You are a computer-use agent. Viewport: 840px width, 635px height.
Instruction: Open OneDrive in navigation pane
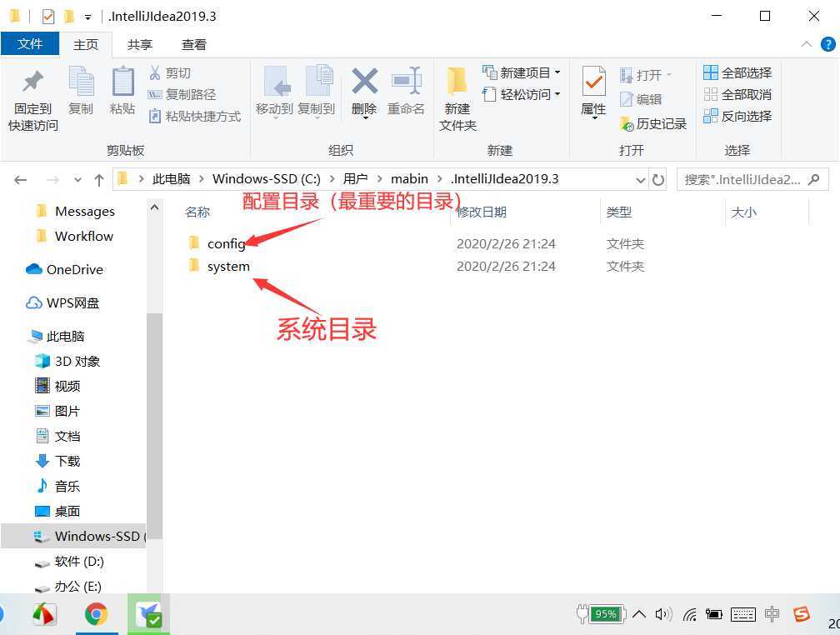[65, 269]
